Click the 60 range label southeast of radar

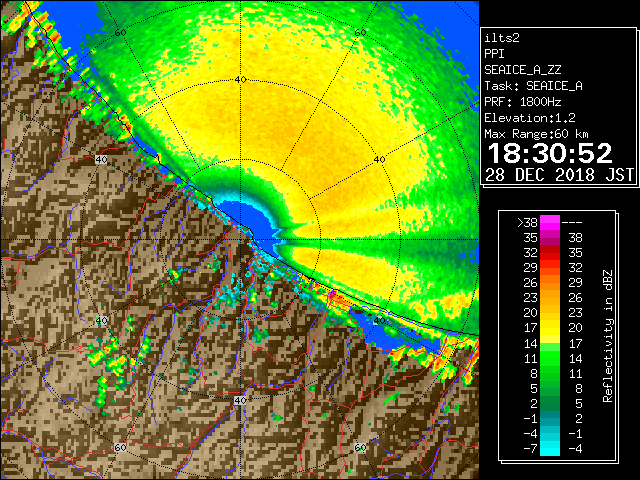point(360,447)
